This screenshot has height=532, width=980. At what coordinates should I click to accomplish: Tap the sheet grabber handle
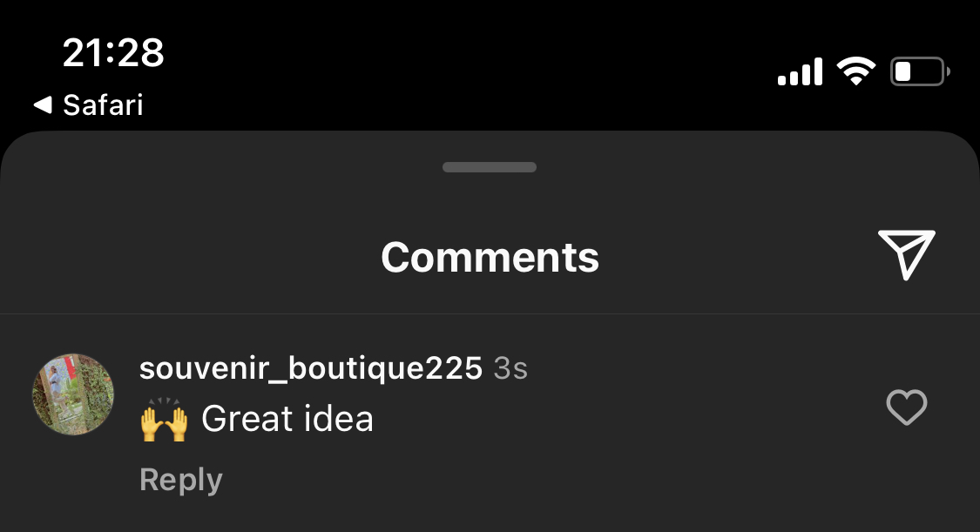click(x=490, y=166)
